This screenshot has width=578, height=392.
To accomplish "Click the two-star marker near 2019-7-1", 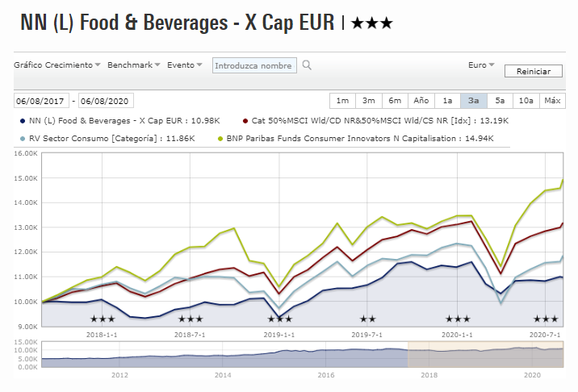I will [x=367, y=319].
